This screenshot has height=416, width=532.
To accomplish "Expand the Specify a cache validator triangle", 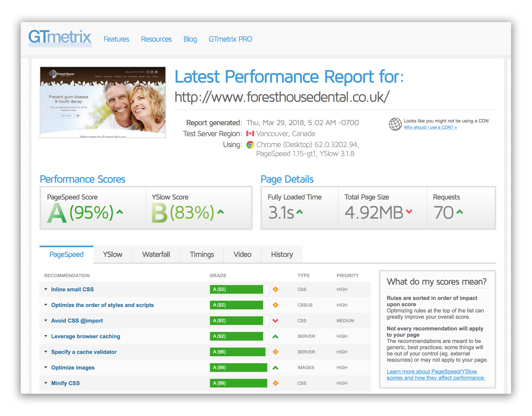I will (46, 352).
